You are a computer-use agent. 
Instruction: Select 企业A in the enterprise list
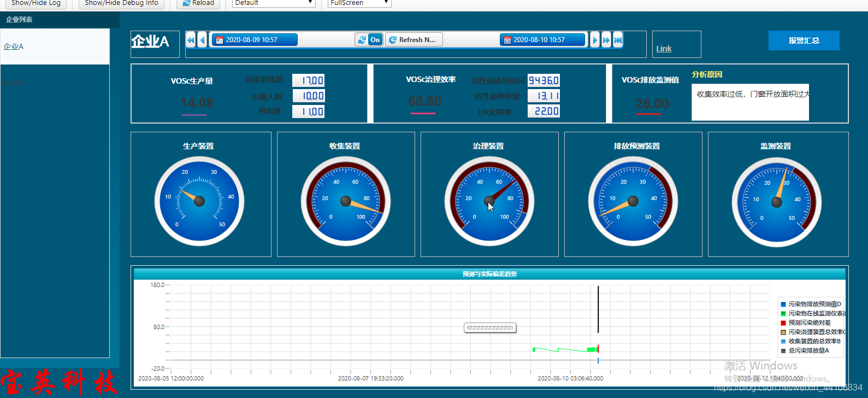coord(55,46)
